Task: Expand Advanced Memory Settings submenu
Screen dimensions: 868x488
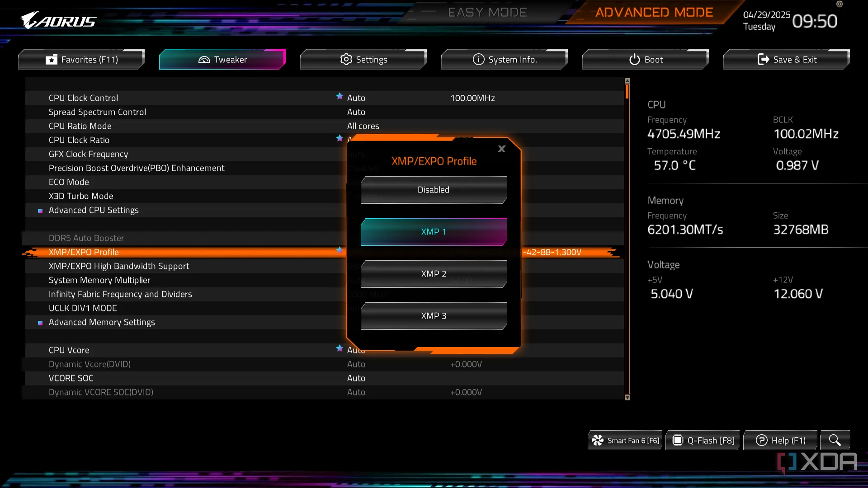Action: pos(102,322)
